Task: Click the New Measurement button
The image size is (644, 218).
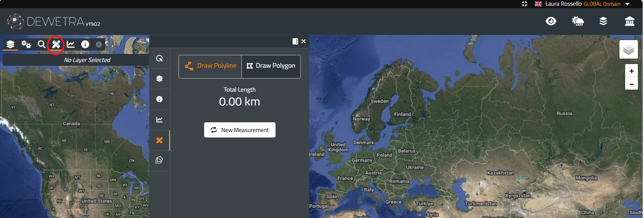Action: click(x=239, y=130)
